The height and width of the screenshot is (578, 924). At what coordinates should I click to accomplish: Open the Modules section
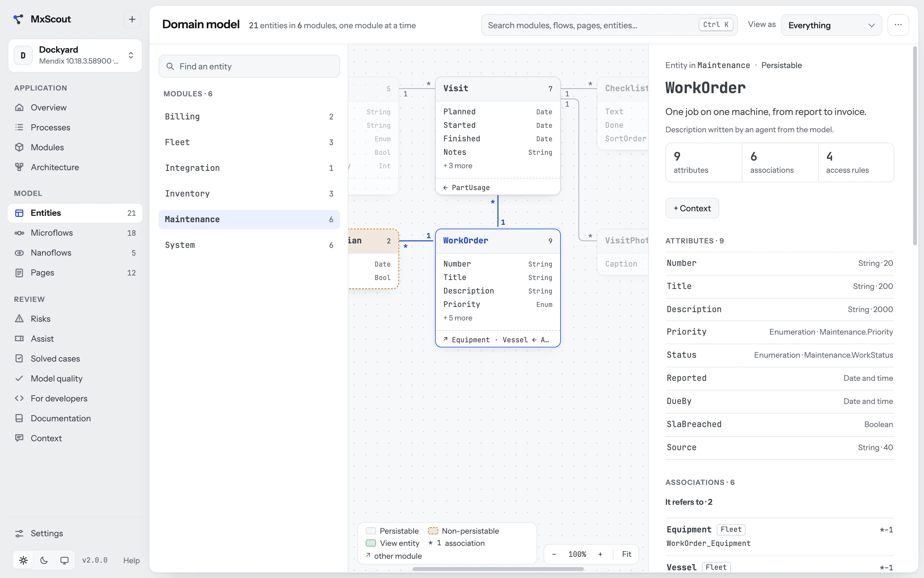click(x=75, y=147)
